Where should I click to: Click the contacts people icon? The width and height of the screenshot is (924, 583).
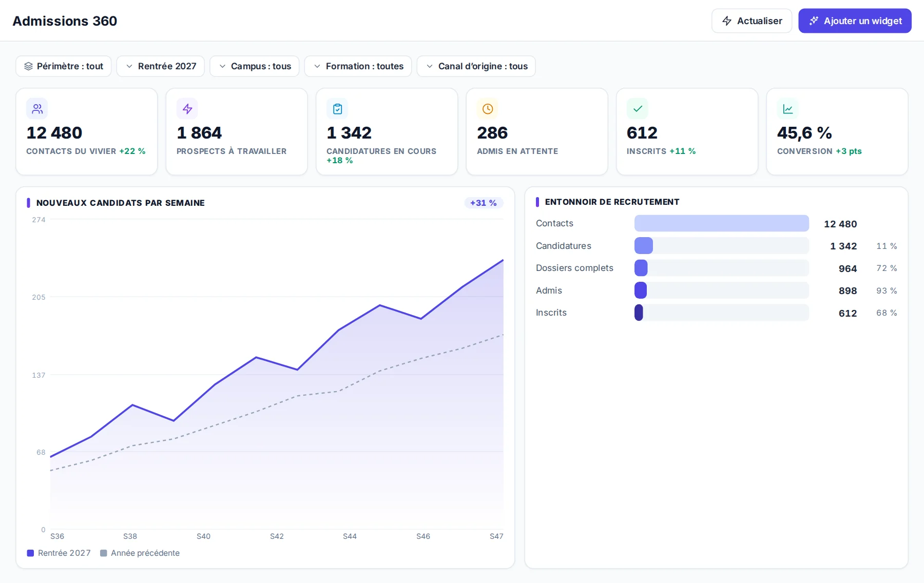point(37,109)
